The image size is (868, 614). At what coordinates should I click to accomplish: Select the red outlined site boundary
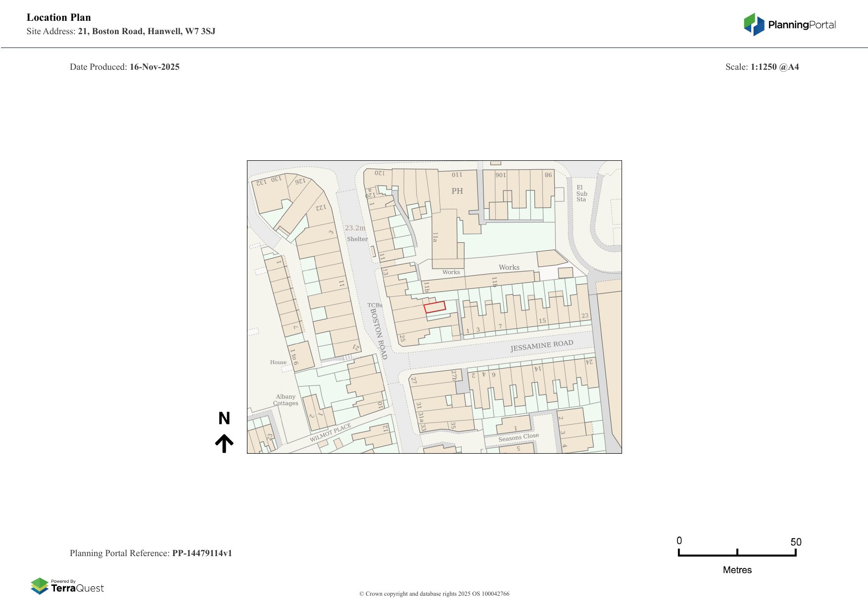pyautogui.click(x=434, y=307)
